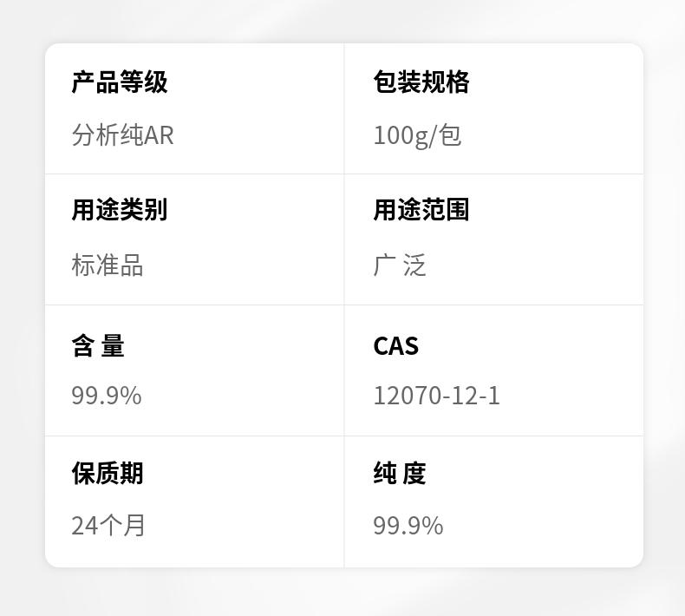The image size is (685, 616).
Task: Select the 99.9% value under 纯度
Action: 408,526
